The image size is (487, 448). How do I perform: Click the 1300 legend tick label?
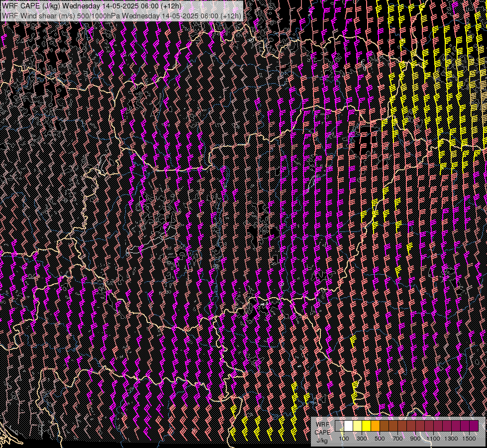[x=451, y=439]
